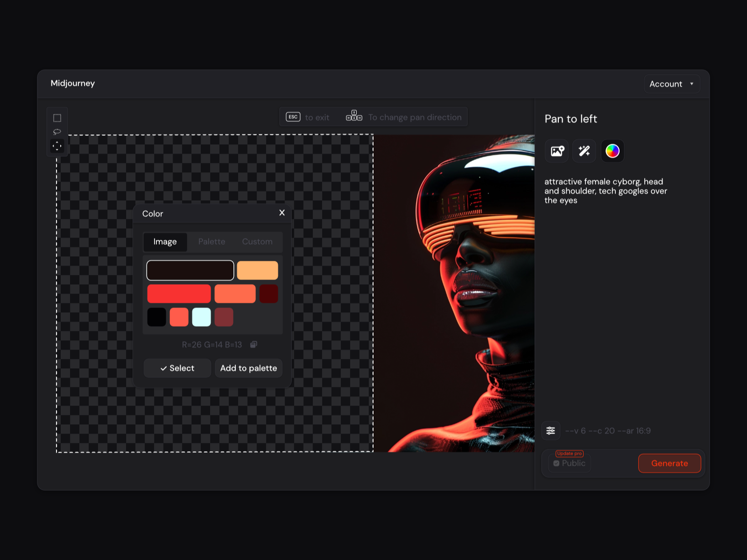
Task: Open the Account dropdown
Action: click(x=671, y=84)
